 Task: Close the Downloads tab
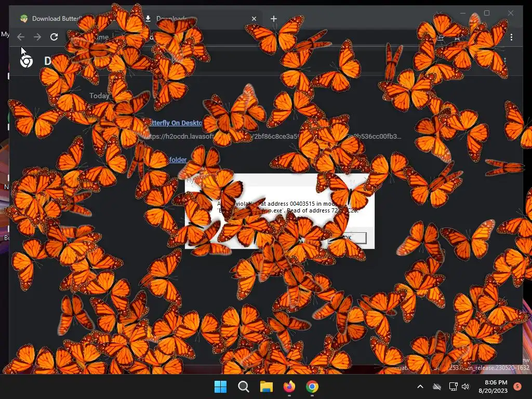point(254,19)
